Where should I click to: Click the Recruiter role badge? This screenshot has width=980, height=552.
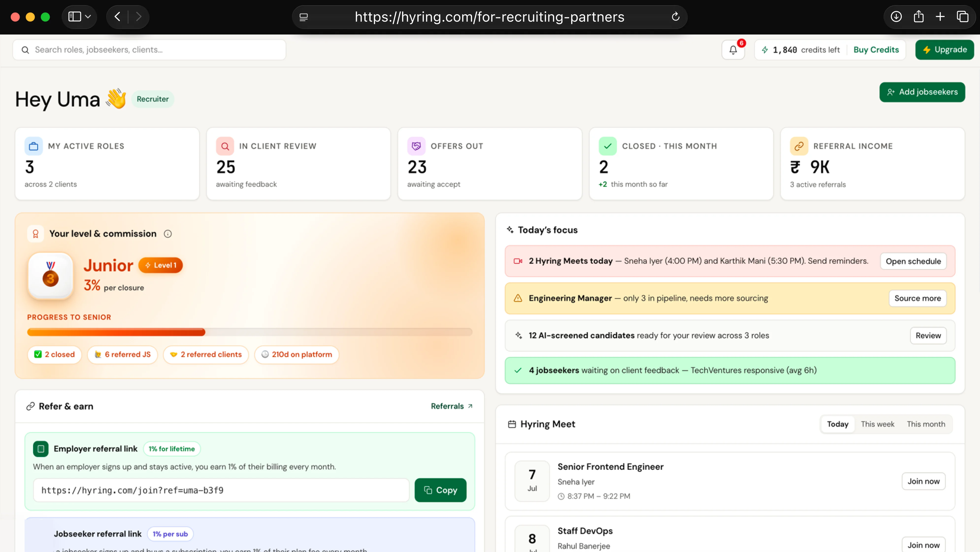tap(153, 99)
